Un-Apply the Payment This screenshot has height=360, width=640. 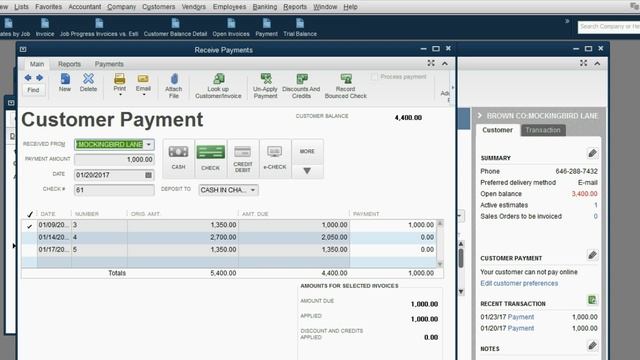pyautogui.click(x=265, y=86)
